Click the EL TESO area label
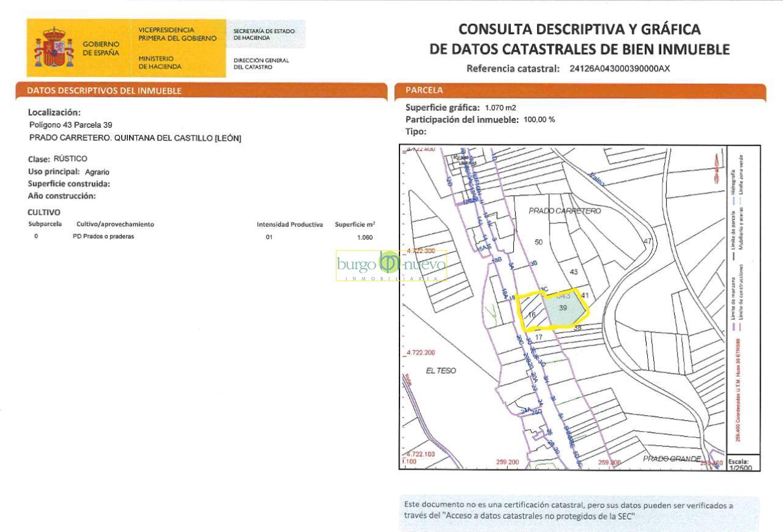 click(440, 371)
